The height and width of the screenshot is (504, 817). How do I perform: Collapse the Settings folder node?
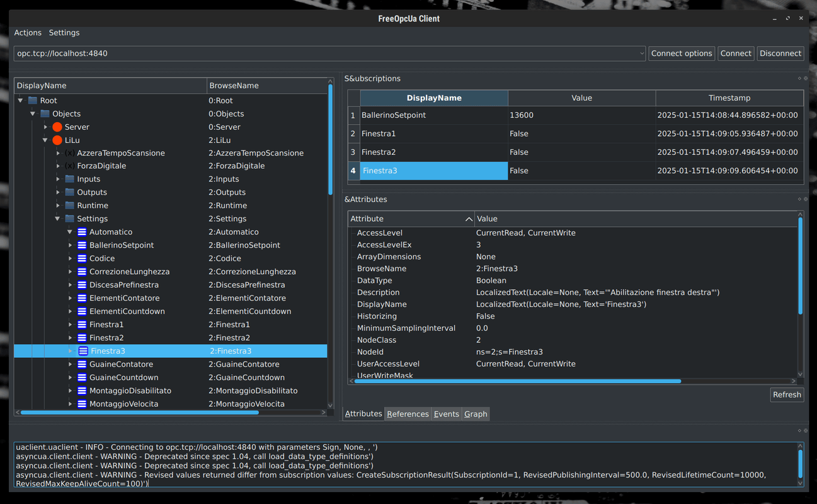pyautogui.click(x=58, y=219)
